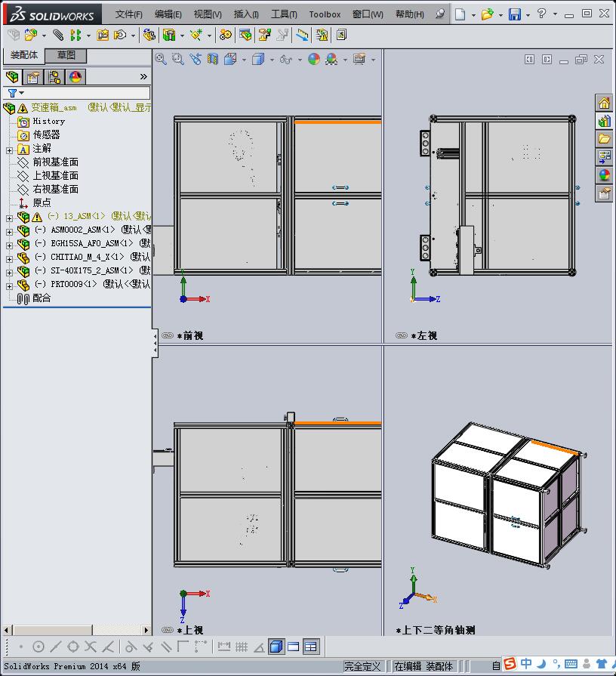
Task: Open the 插入(I) menu
Action: [x=246, y=14]
